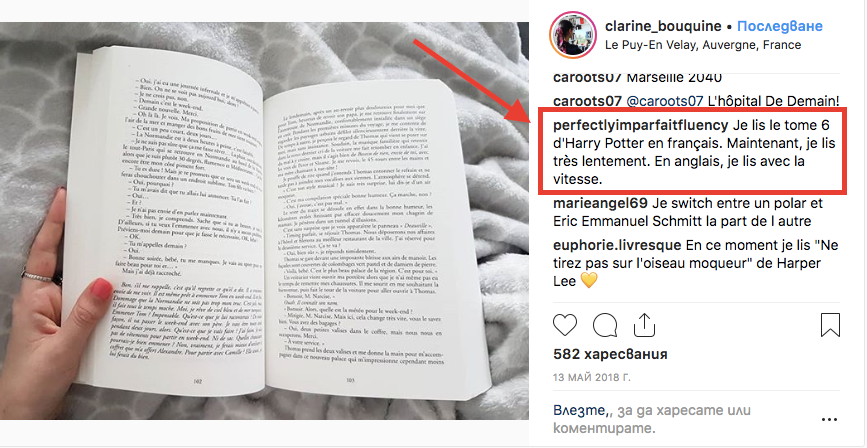This screenshot has width=867, height=448.
Task: Open euphorie.livresque commenter profile
Action: click(x=618, y=245)
